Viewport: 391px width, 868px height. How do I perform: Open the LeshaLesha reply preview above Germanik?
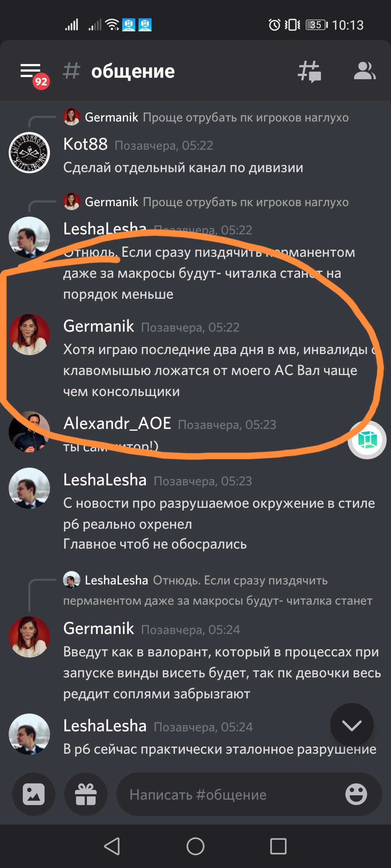pyautogui.click(x=218, y=590)
